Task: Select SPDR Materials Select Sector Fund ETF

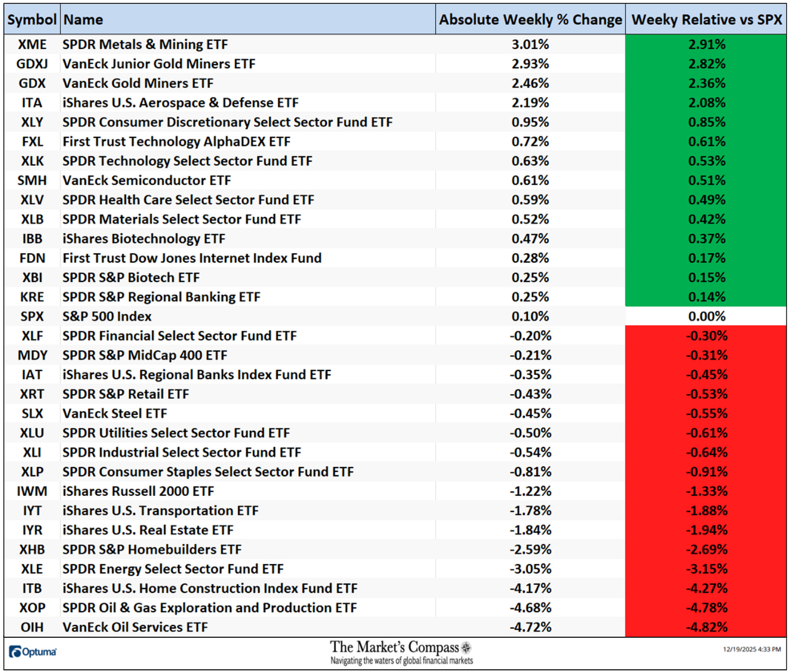Action: pyautogui.click(x=182, y=219)
